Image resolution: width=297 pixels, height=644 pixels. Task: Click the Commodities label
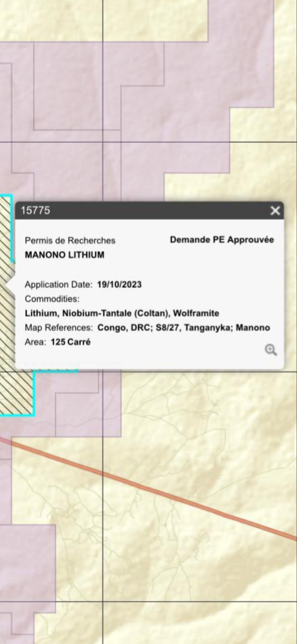coord(52,299)
